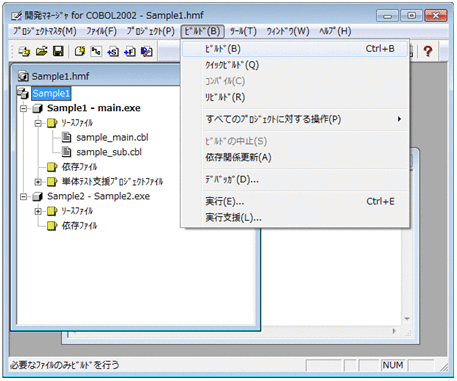
Task: Minimize the 開発マネージャ main window
Action: [387, 16]
